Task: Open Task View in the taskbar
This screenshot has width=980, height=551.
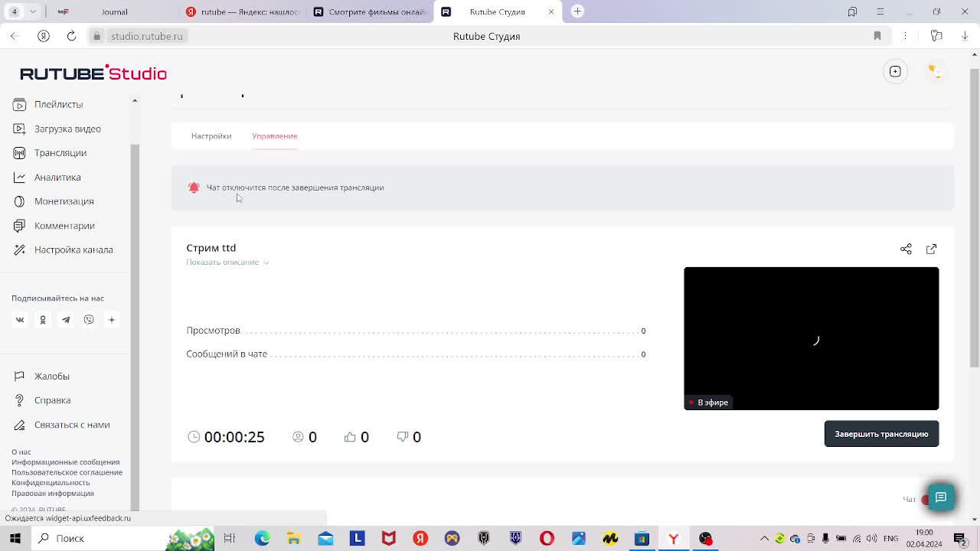Action: [x=229, y=538]
